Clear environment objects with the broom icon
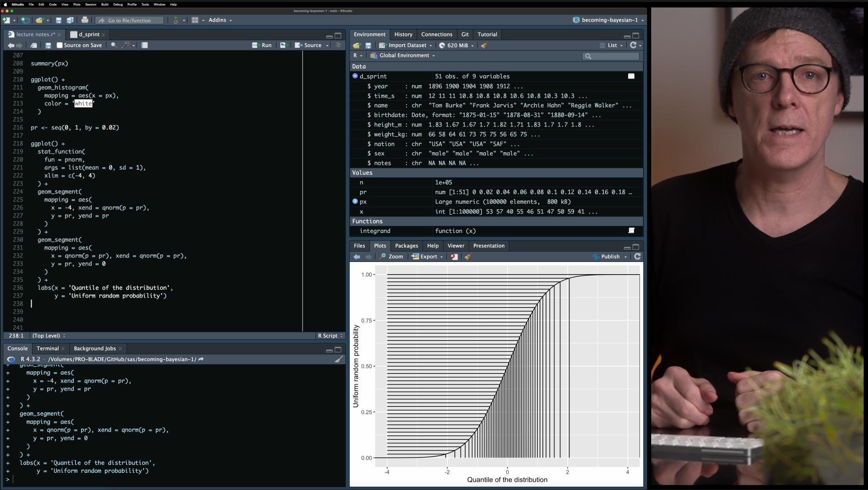The width and height of the screenshot is (868, 490). coord(485,45)
